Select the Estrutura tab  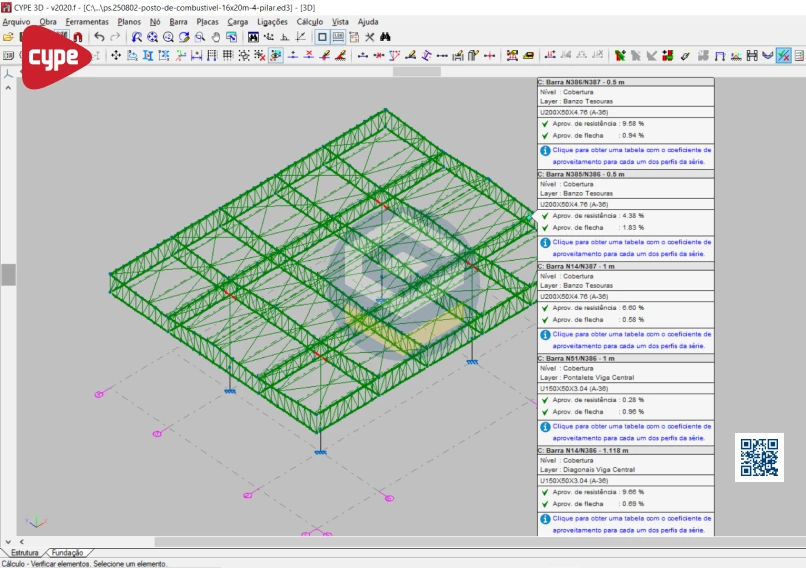25,552
